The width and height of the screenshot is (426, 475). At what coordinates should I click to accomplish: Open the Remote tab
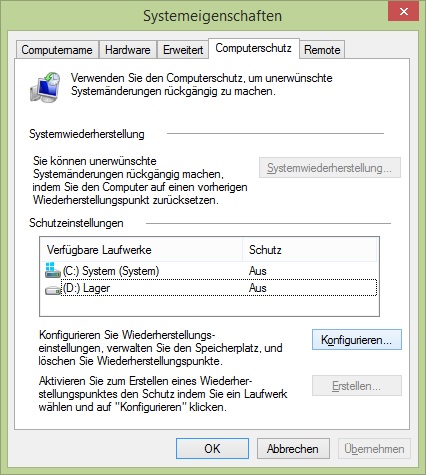point(322,50)
